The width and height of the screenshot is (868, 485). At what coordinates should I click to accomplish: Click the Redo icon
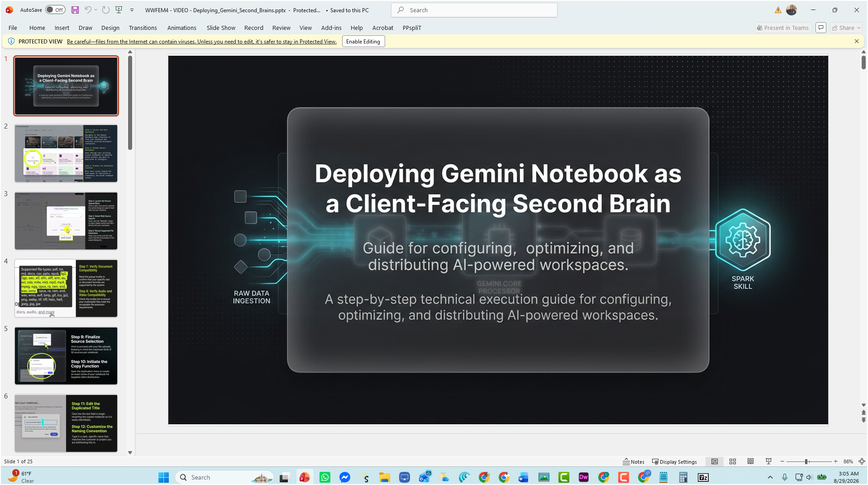106,10
